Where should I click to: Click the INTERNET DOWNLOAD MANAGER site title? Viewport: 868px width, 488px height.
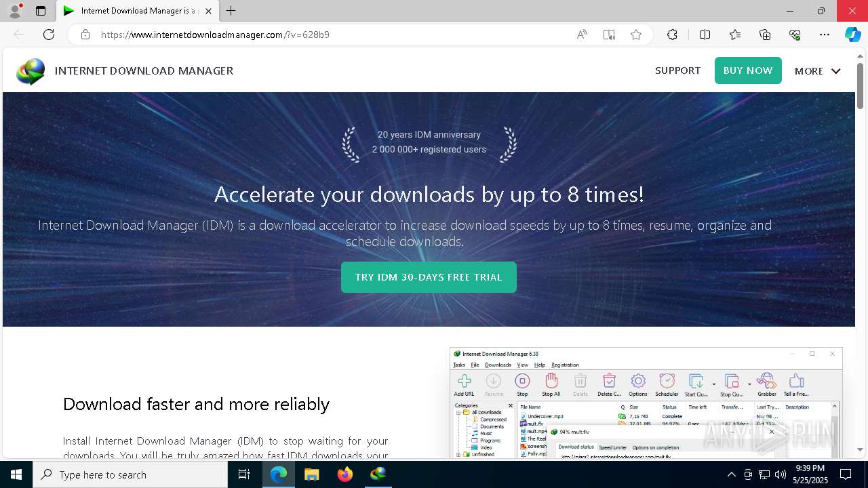click(x=144, y=70)
